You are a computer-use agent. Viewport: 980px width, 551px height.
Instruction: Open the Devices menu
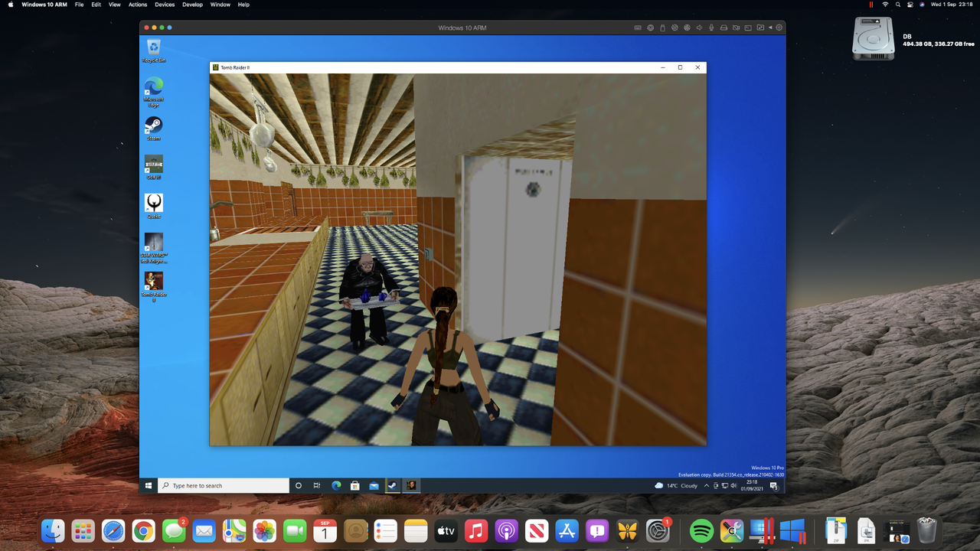pos(165,5)
